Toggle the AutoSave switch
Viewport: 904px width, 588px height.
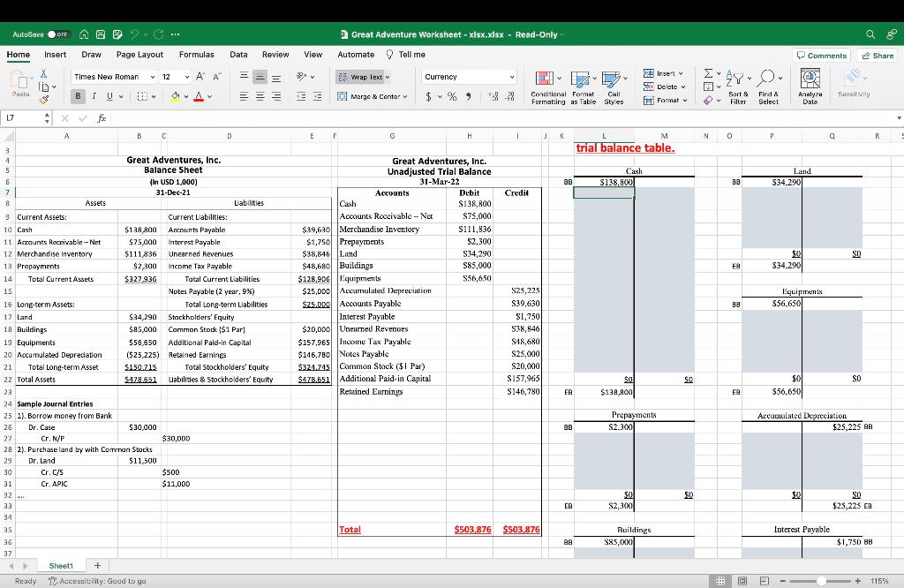pyautogui.click(x=58, y=34)
